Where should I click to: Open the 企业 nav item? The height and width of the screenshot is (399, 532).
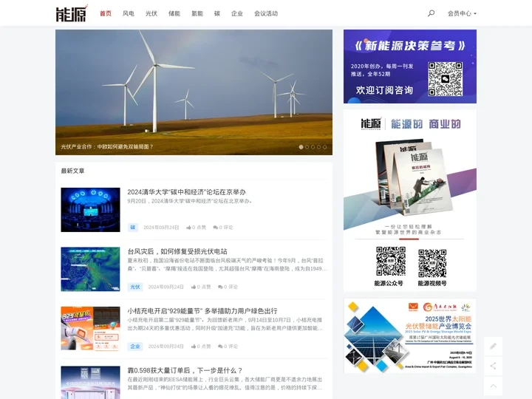[237, 13]
